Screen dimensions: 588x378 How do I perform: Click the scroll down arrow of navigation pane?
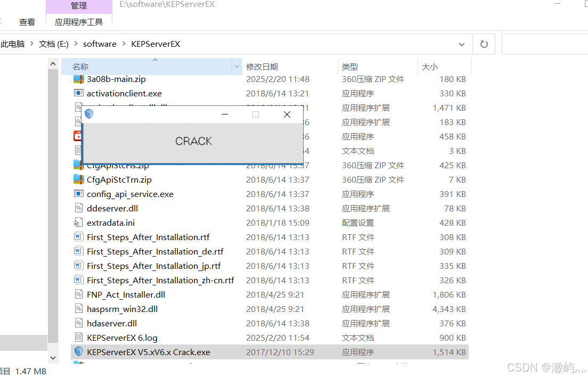pos(53,358)
